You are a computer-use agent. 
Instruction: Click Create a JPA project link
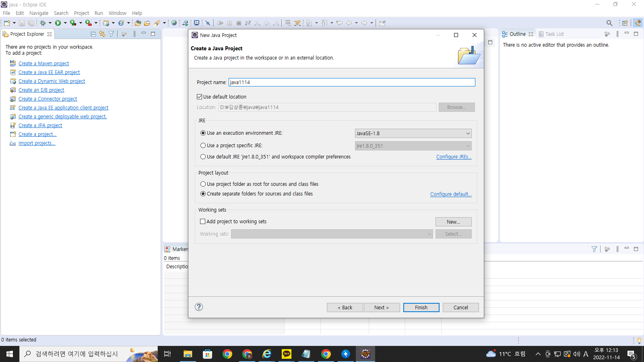(x=40, y=125)
